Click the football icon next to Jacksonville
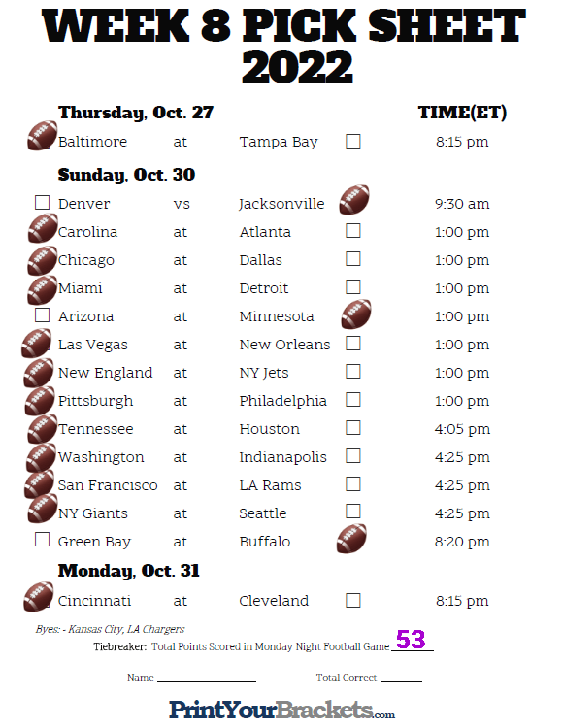The width and height of the screenshot is (563, 728). coord(354,200)
